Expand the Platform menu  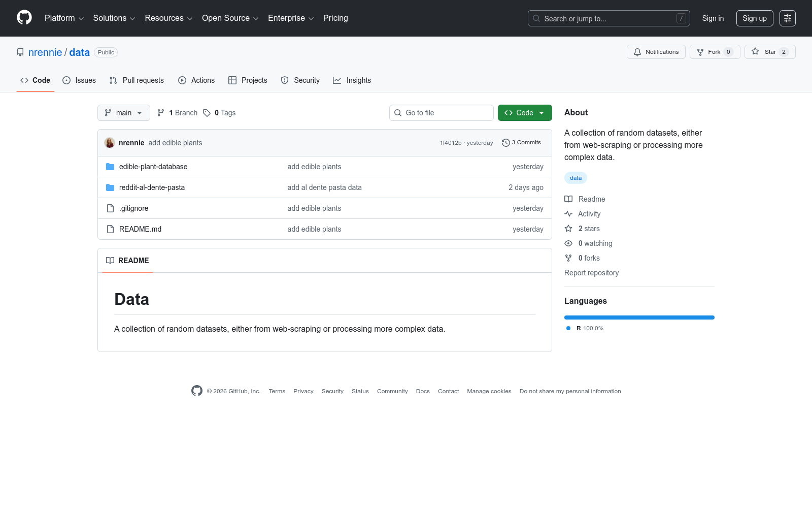(x=64, y=18)
